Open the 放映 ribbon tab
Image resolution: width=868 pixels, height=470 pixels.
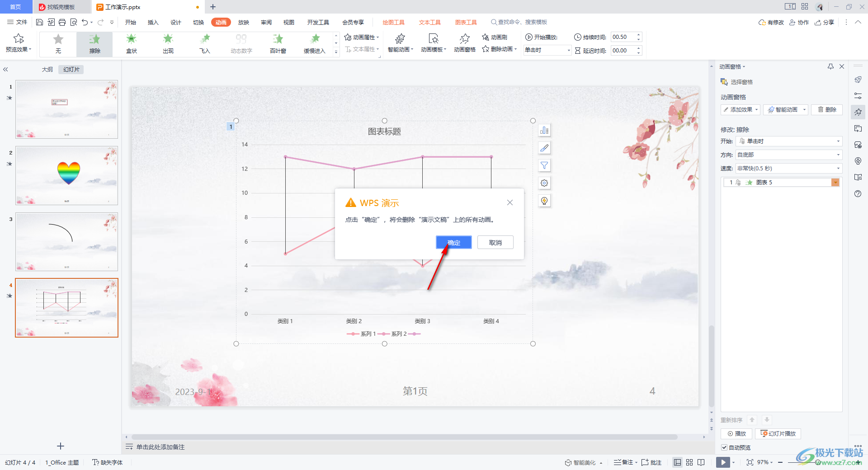[x=244, y=22]
